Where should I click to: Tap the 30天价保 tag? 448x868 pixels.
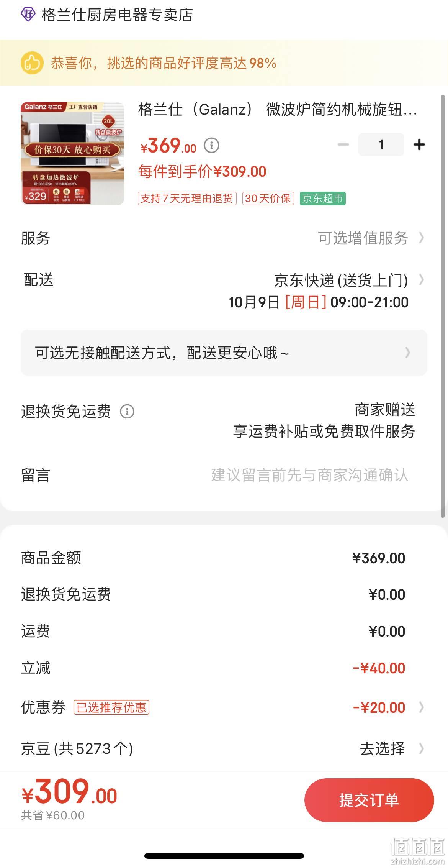click(268, 199)
